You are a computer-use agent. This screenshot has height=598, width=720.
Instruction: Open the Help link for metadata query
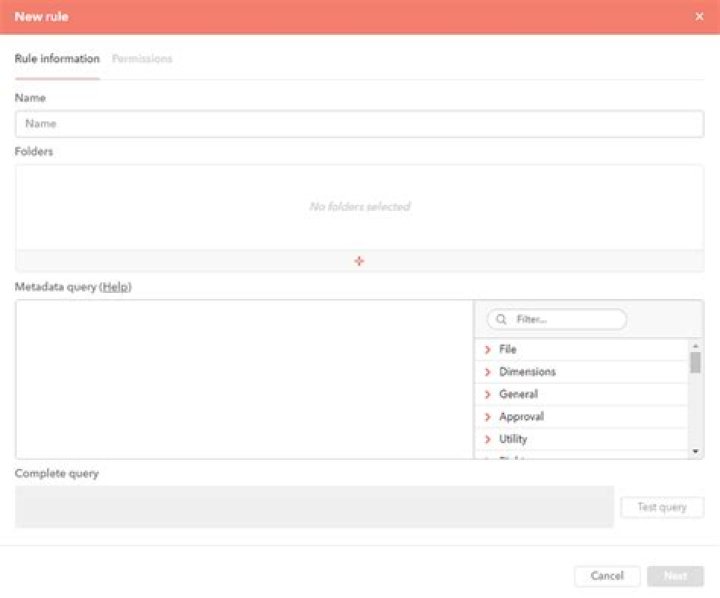click(x=115, y=287)
